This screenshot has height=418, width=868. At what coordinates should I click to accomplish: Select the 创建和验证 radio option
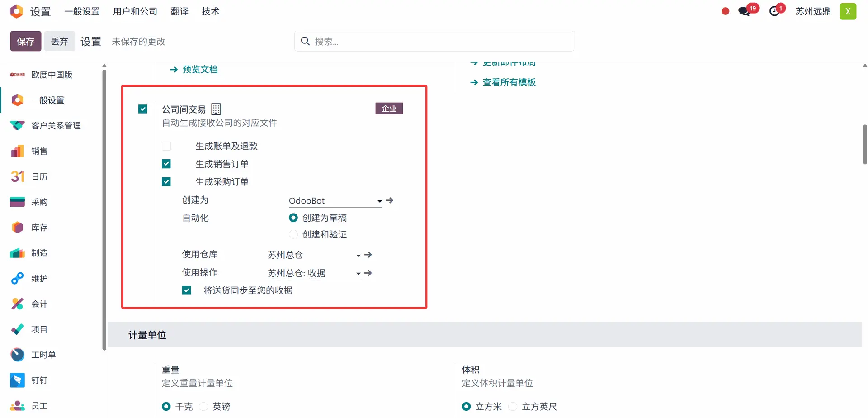coord(293,234)
